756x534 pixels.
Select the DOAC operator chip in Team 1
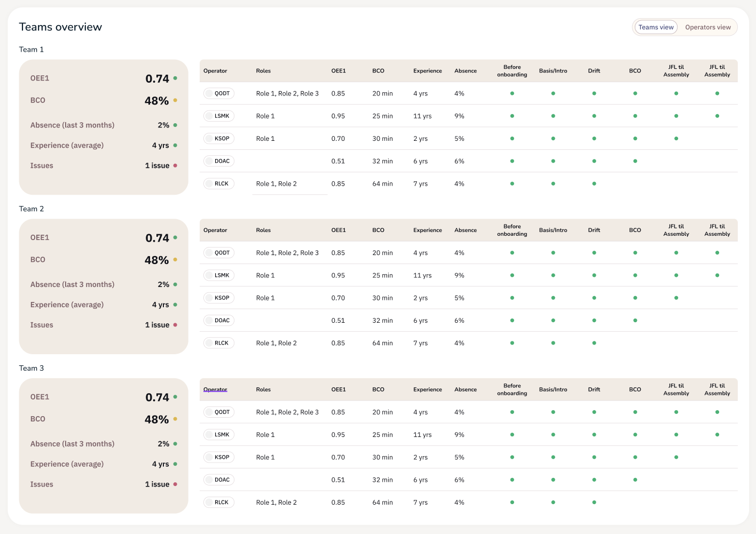(x=219, y=161)
